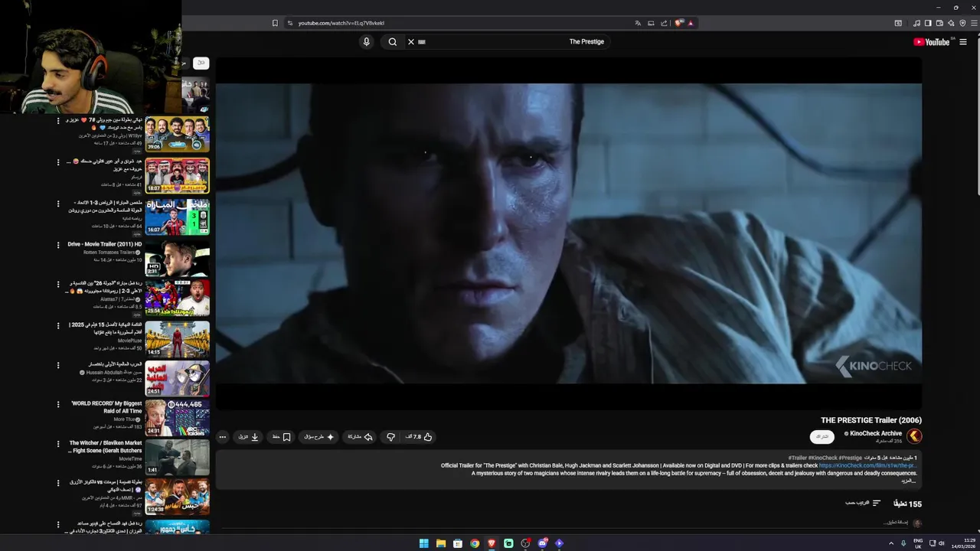980x551 pixels.
Task: Click the #Trailer hashtag in description
Action: [x=797, y=458]
